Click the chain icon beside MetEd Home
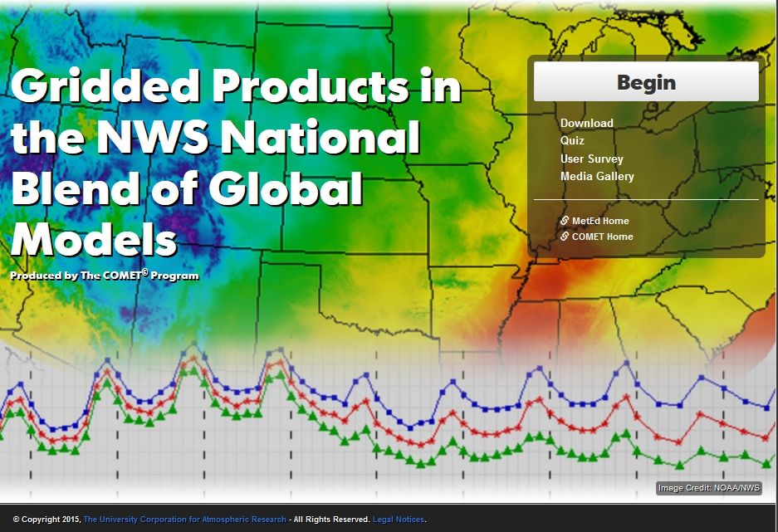778x532 pixels. coord(565,221)
